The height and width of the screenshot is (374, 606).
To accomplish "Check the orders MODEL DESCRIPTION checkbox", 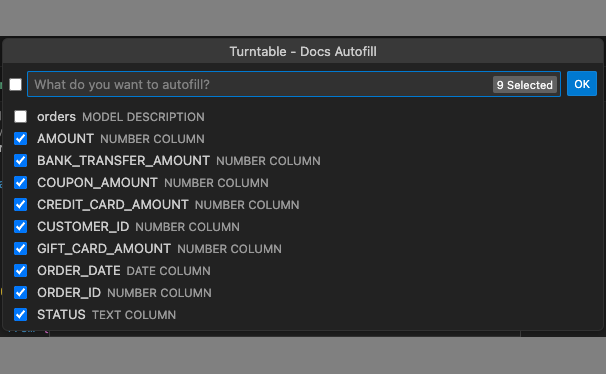I will click(20, 116).
